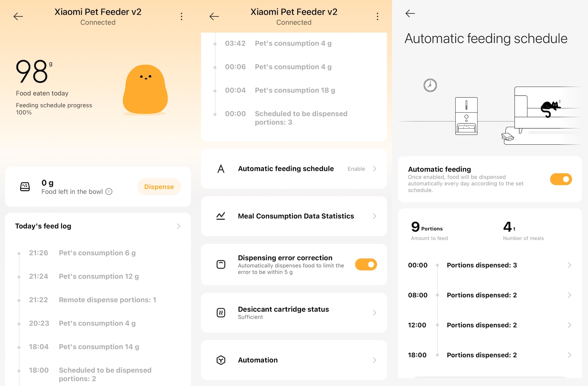This screenshot has height=386, width=588.
Task: Select the 12:00 Portions dispensed entry
Action: pyautogui.click(x=481, y=325)
